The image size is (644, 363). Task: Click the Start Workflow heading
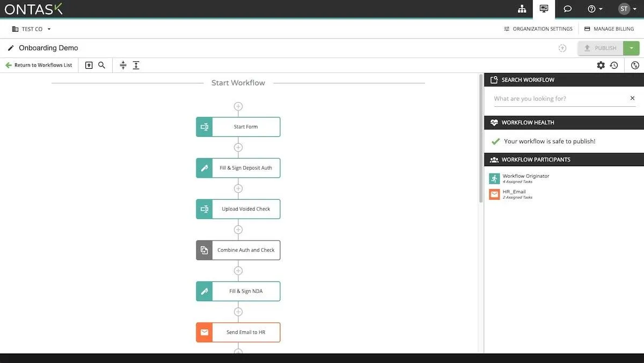coord(238,83)
